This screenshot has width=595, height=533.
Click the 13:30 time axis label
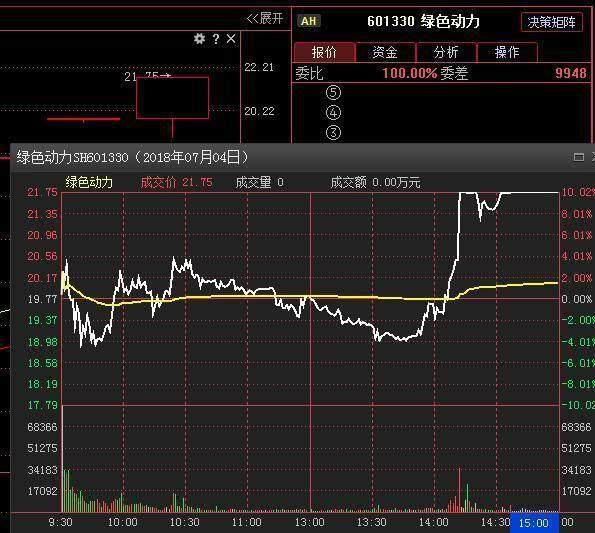coord(371,522)
